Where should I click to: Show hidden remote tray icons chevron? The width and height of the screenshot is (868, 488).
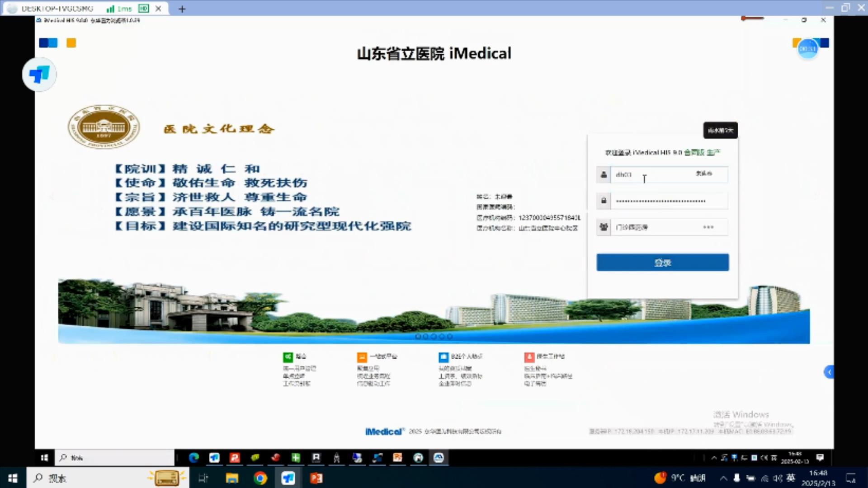pos(714,458)
